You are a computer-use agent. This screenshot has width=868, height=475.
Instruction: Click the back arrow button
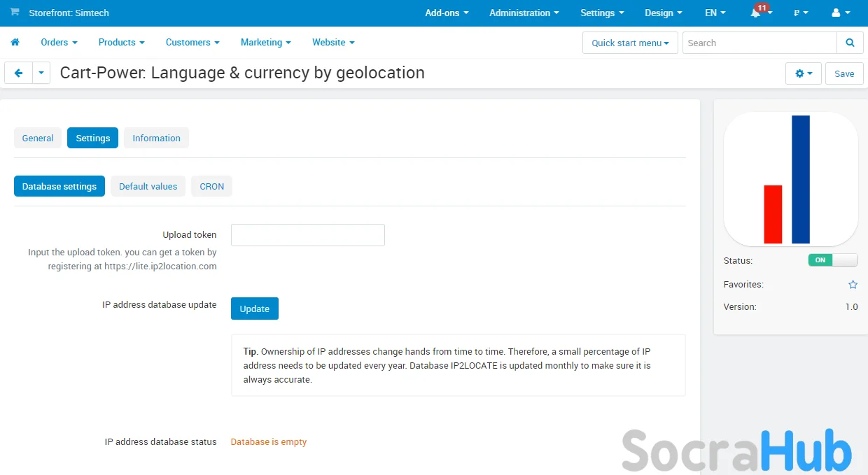click(x=19, y=73)
